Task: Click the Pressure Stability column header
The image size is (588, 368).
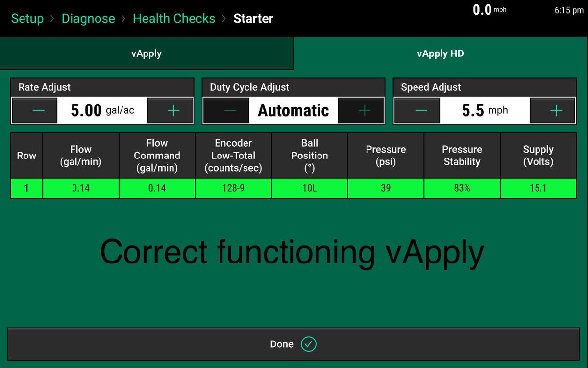Action: (x=462, y=156)
